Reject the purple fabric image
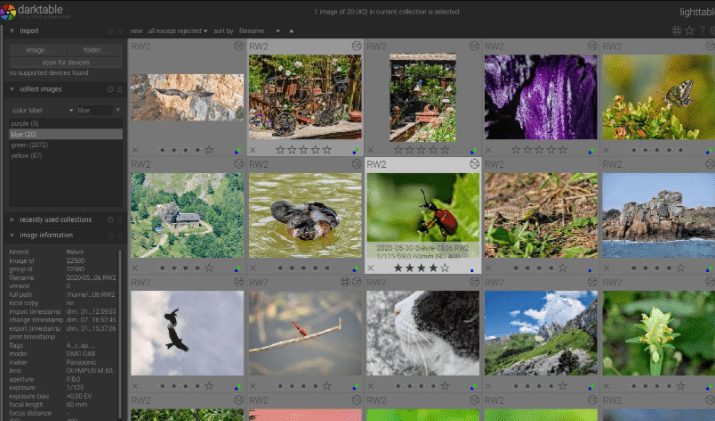 coord(488,150)
